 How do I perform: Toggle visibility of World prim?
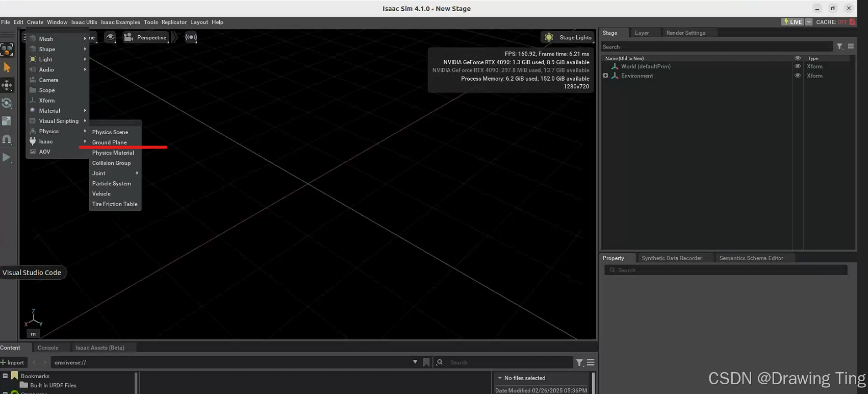click(x=798, y=66)
